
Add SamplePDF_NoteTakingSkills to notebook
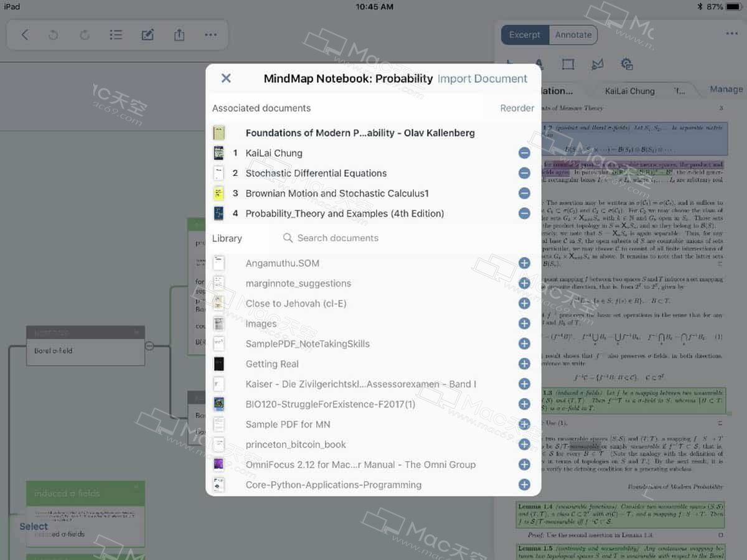pyautogui.click(x=524, y=343)
